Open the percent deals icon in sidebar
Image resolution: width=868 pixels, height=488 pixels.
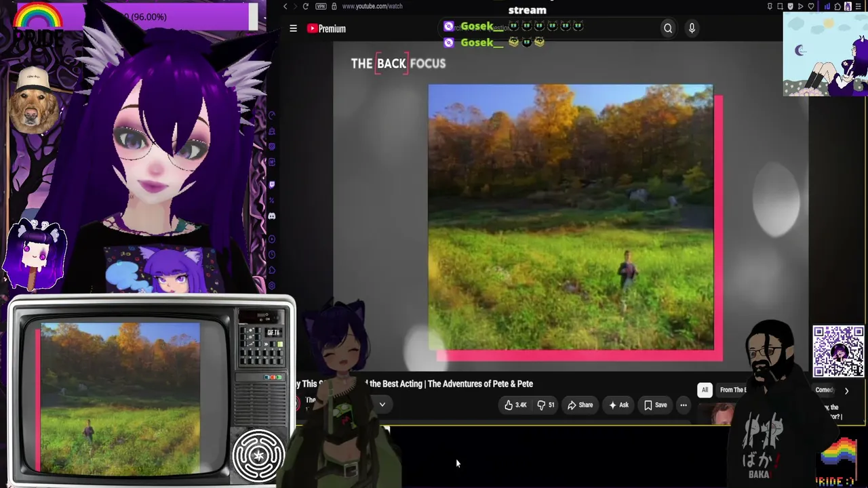[272, 201]
